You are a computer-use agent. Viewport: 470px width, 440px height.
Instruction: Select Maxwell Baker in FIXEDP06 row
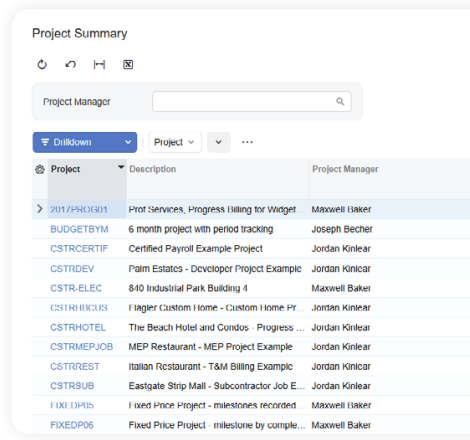341,425
